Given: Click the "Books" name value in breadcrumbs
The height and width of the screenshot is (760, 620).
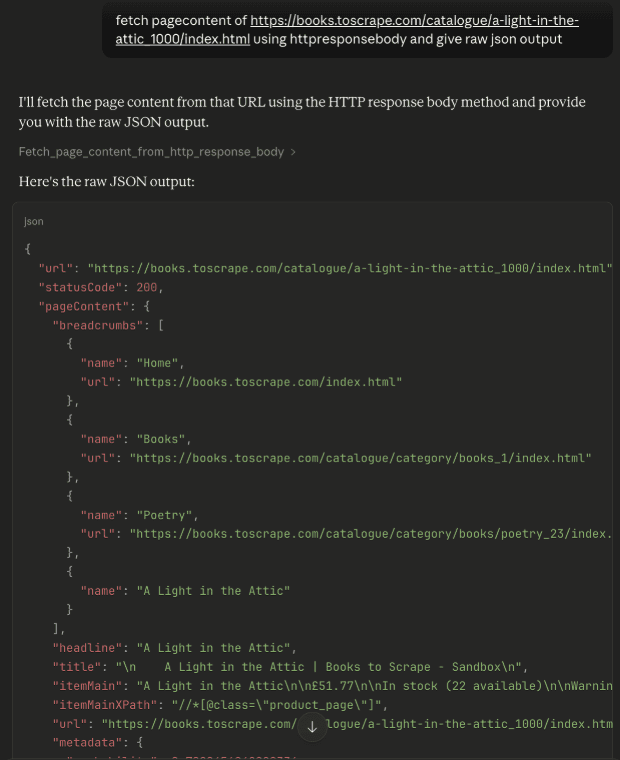Looking at the screenshot, I should (161, 439).
